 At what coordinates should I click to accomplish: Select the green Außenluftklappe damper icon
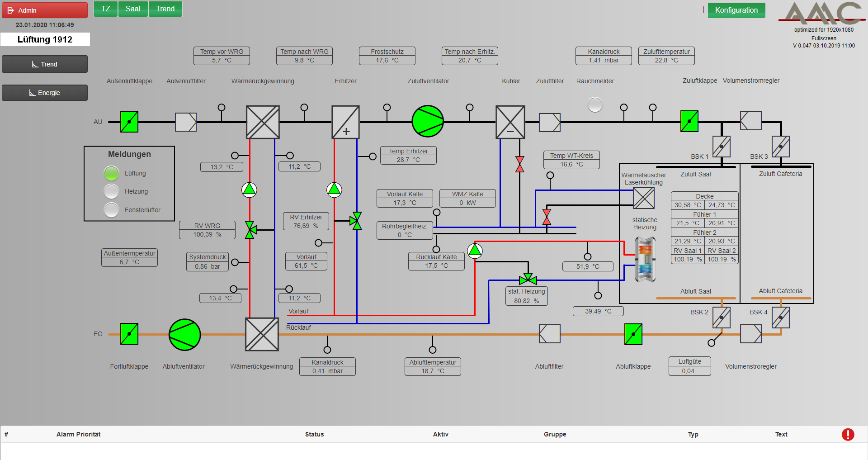[129, 122]
